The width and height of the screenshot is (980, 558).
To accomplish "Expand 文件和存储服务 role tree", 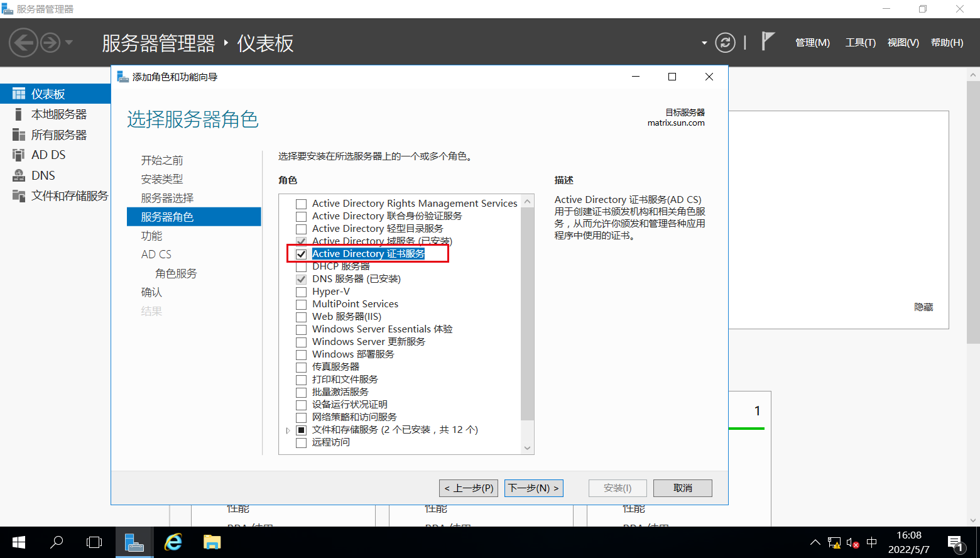I will [x=288, y=430].
